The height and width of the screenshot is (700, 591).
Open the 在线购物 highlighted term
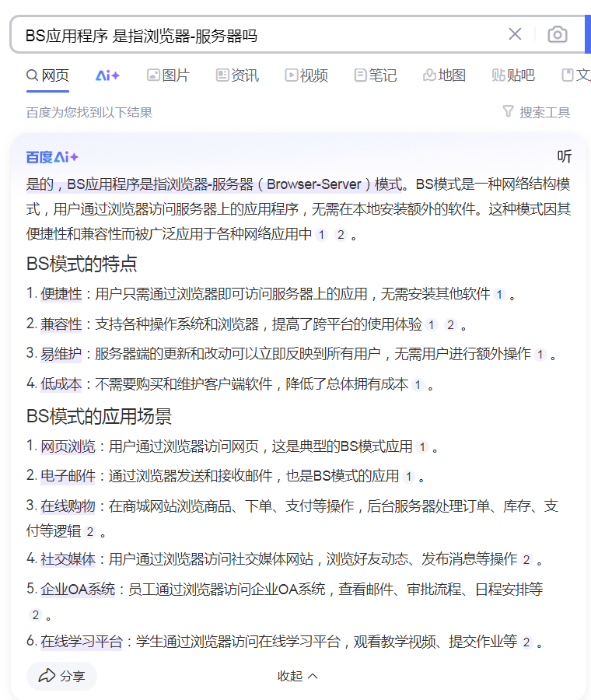pos(68,506)
